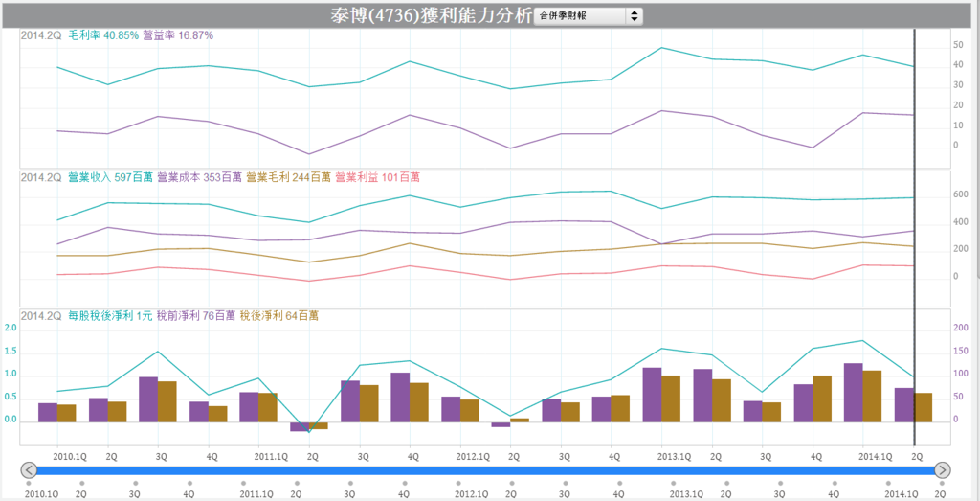Click the blue date range slider bar
Viewport: 980px width, 501px height.
click(485, 469)
